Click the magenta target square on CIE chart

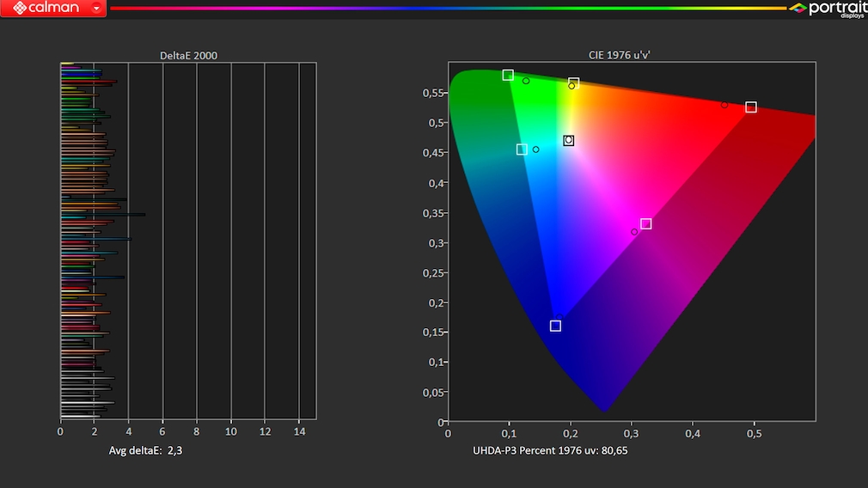(x=645, y=223)
